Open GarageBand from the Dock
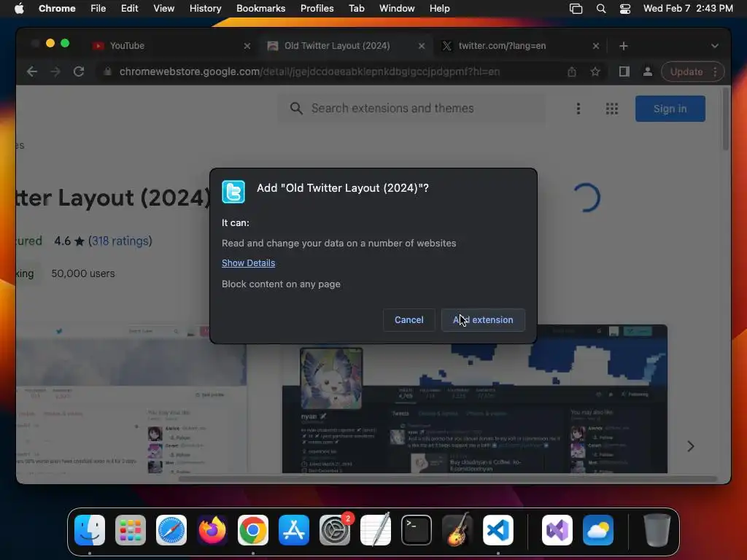Screen dimensions: 747x560 tap(457, 530)
